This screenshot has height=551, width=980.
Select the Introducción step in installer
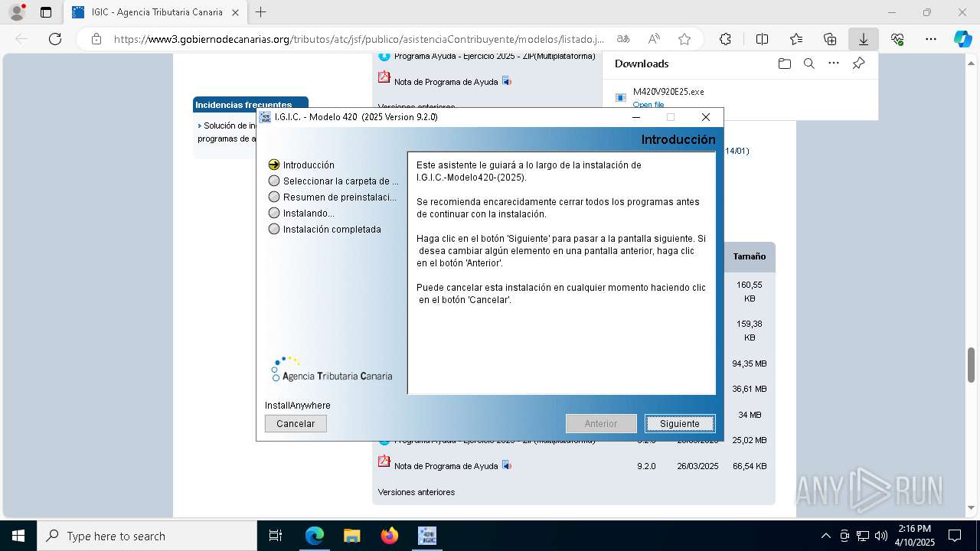pyautogui.click(x=302, y=165)
